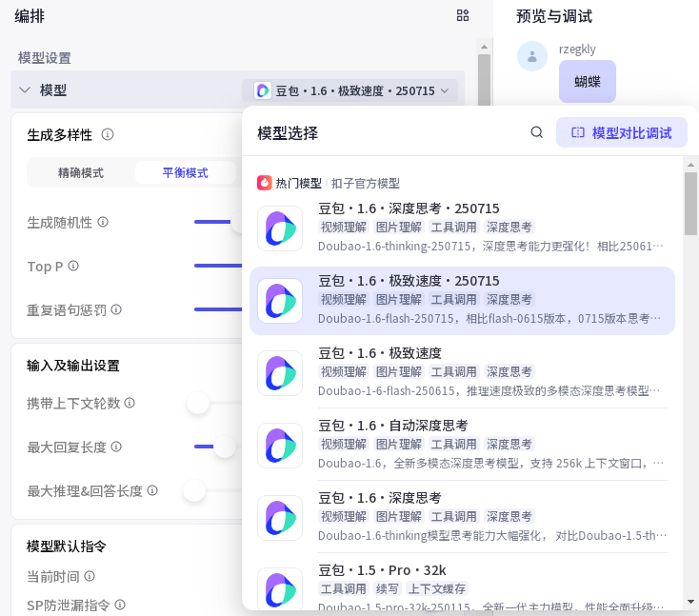699x616 pixels.
Task: Click the info icon beside SP防泄漏指令
Action: click(119, 605)
